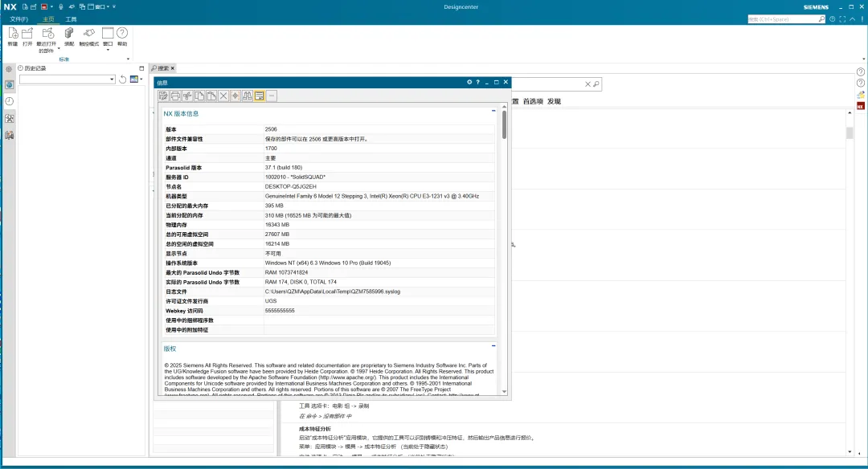Click the 装配 assembly ribbon icon
Screen dimensions: 868x469
(x=69, y=34)
